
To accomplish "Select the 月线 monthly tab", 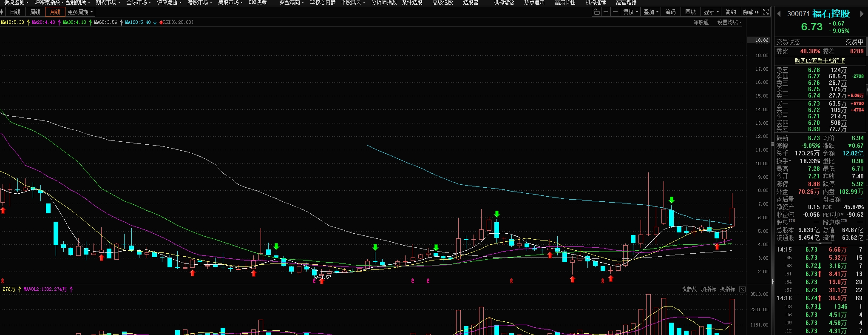I will pos(55,12).
